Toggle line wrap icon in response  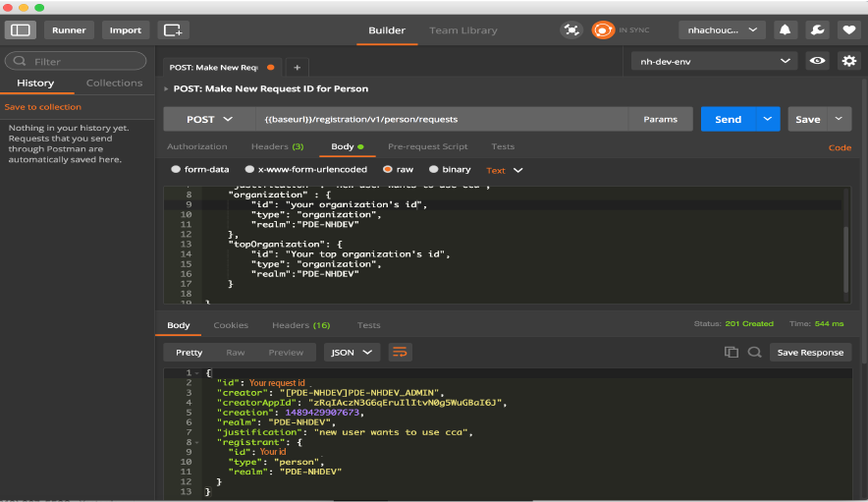400,352
